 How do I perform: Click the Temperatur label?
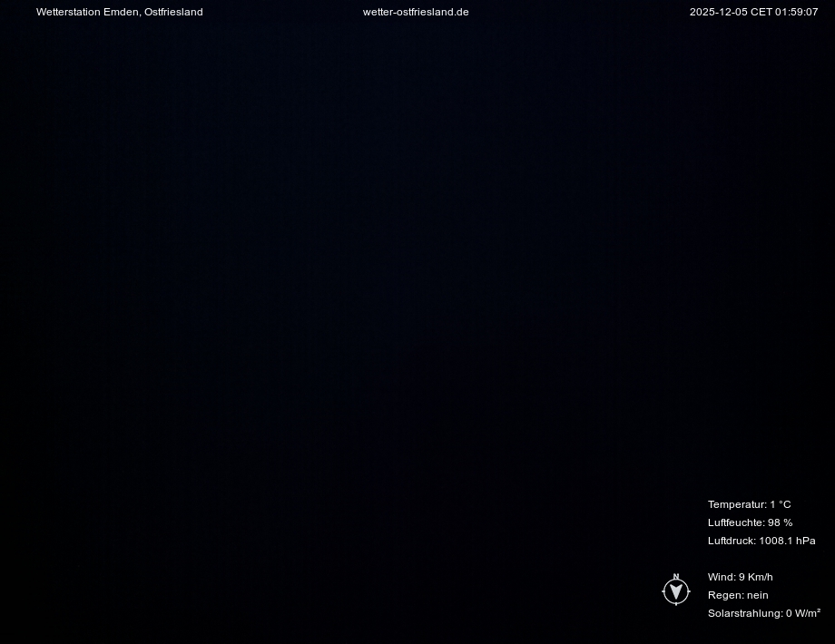coord(736,504)
